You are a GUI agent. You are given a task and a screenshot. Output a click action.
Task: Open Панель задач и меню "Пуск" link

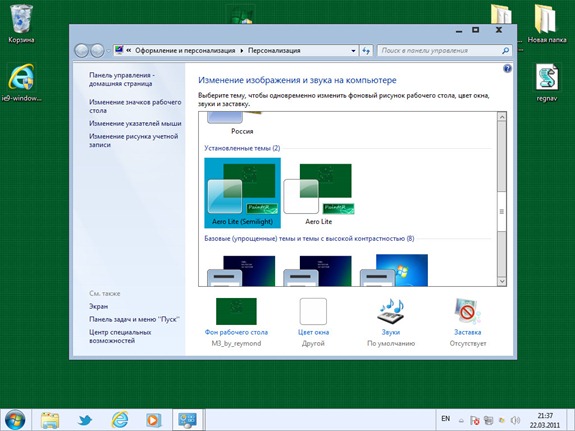(134, 319)
